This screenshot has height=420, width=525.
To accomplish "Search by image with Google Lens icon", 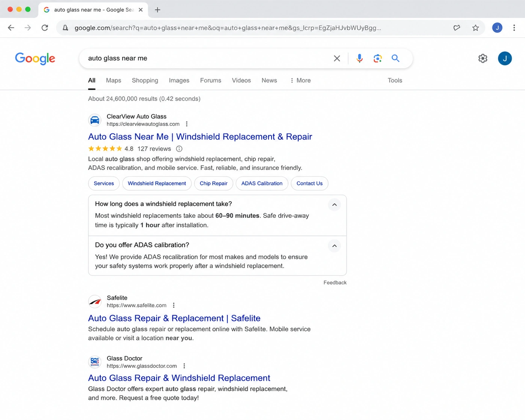I will tap(377, 58).
